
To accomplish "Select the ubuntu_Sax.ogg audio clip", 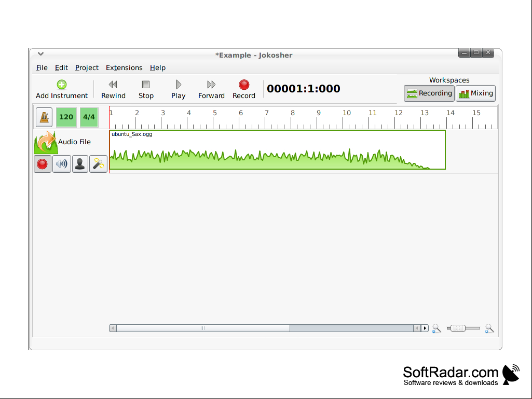I will tap(277, 149).
